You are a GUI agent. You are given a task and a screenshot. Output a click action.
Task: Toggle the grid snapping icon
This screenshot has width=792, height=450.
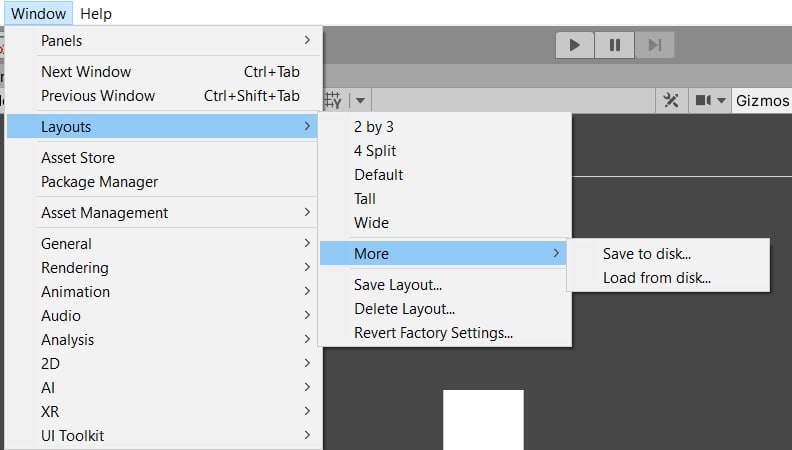coord(333,100)
